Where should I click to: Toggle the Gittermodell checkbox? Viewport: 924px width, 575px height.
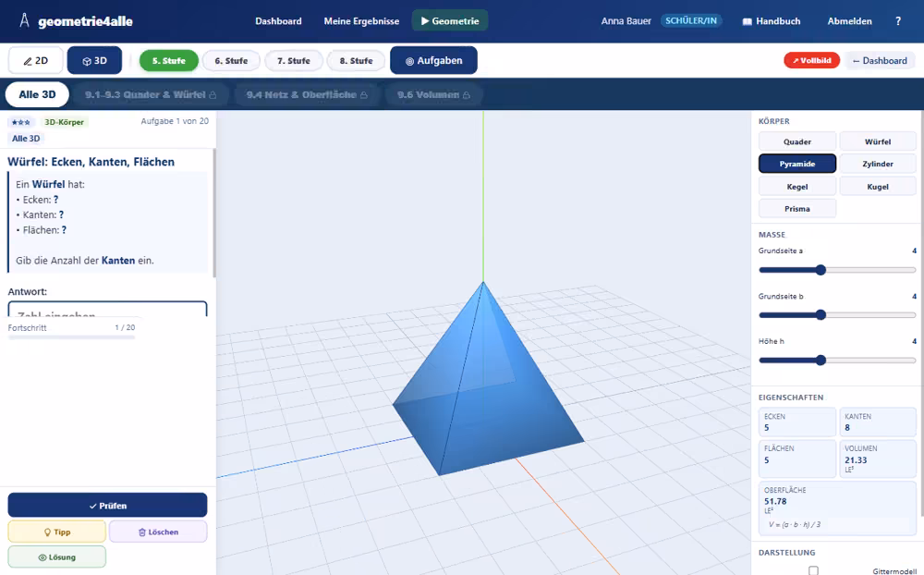(x=813, y=570)
